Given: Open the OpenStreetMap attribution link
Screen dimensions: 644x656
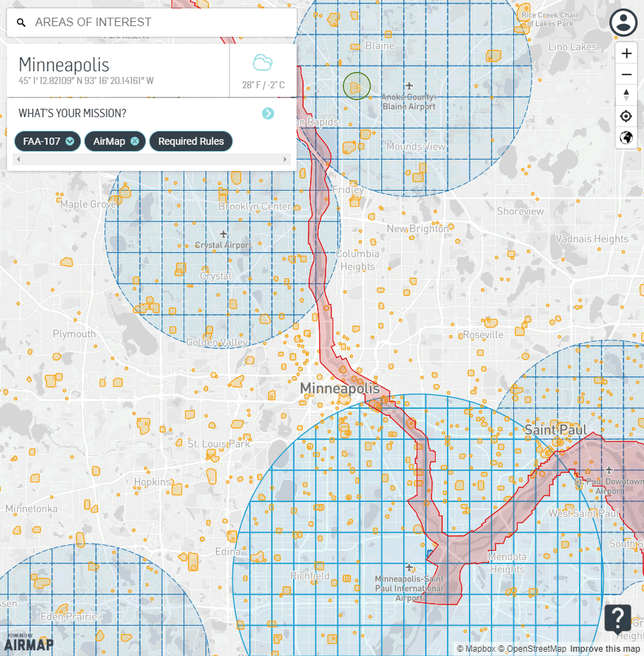Looking at the screenshot, I should coord(532,649).
